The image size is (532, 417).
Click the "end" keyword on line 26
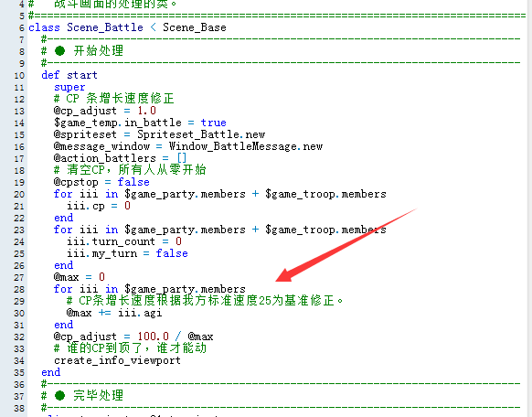tap(63, 265)
